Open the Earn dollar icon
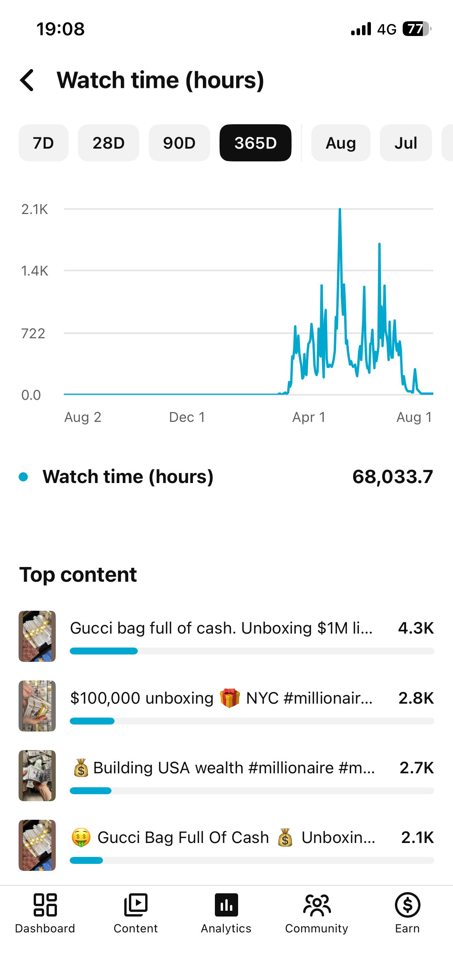The height and width of the screenshot is (980, 453). [x=407, y=905]
